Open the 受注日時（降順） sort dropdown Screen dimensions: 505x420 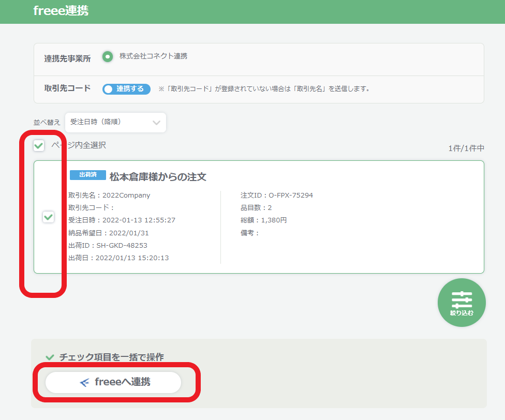coord(115,122)
